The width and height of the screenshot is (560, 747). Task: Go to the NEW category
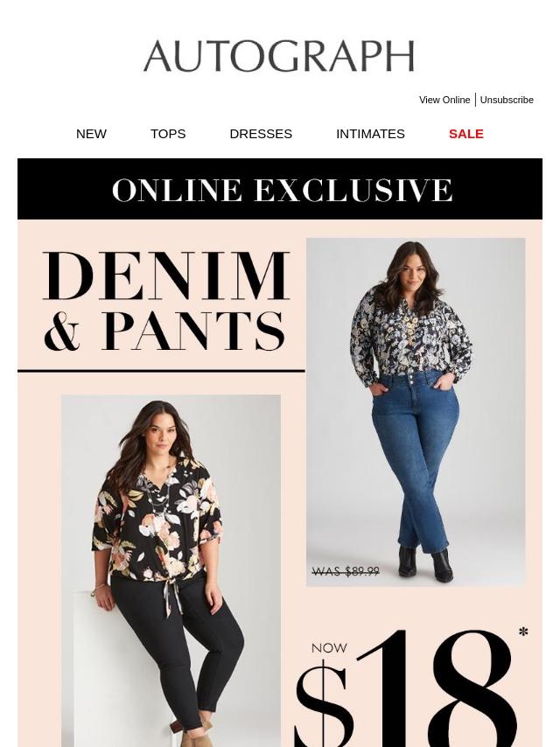coord(91,134)
